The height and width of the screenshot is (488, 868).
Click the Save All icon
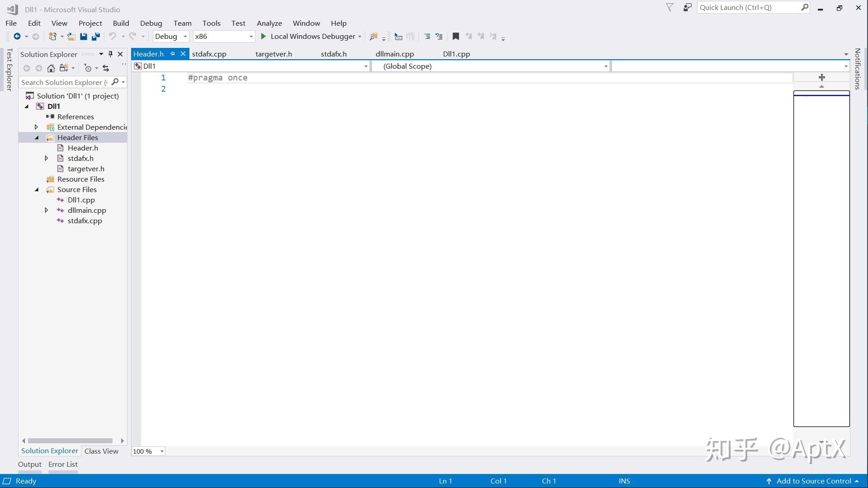[96, 37]
